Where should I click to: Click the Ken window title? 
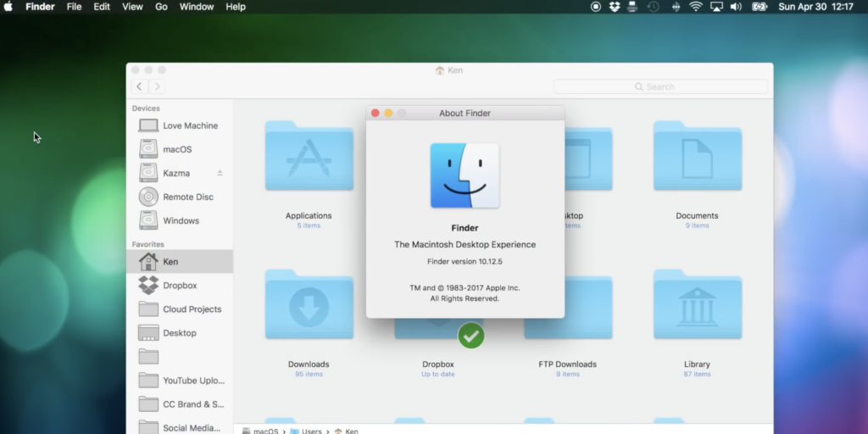[x=449, y=70]
